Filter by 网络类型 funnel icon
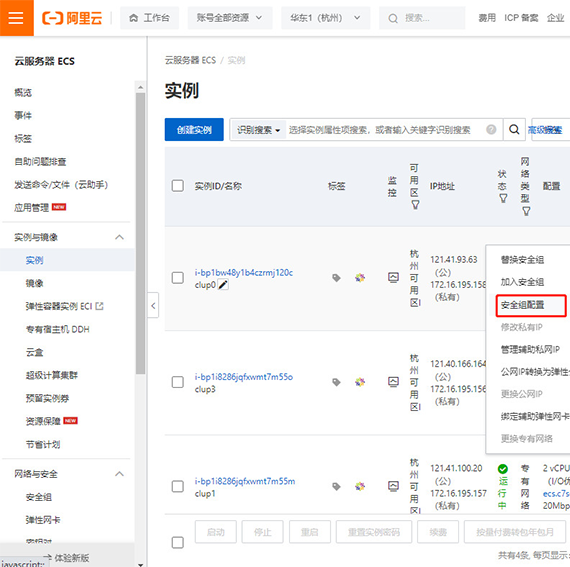 click(526, 211)
